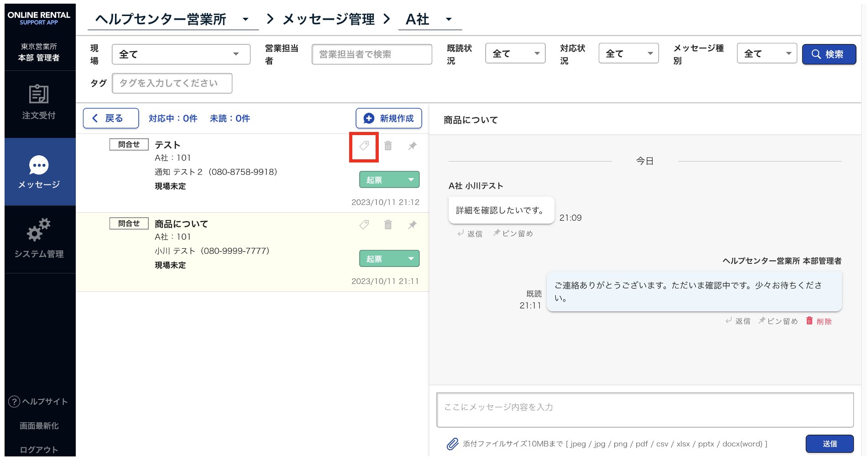Open the 既読状況 filter dropdown
Screen dimensions: 868x461
pos(515,54)
